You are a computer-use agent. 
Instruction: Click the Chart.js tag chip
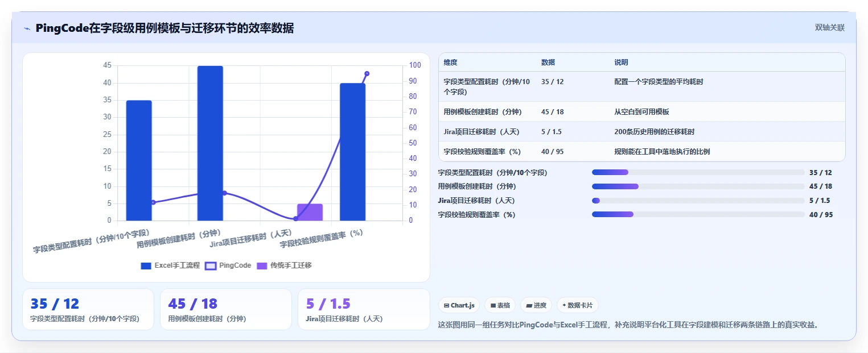click(x=459, y=305)
